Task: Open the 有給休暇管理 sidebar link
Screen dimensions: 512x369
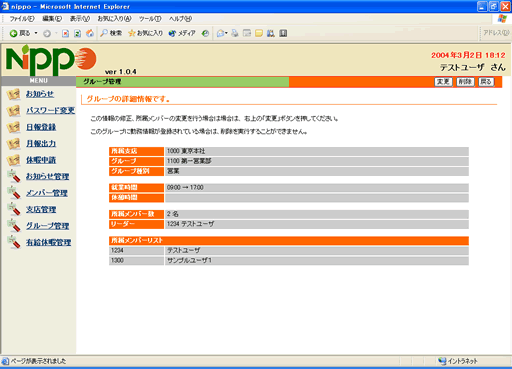Action: pos(49,242)
